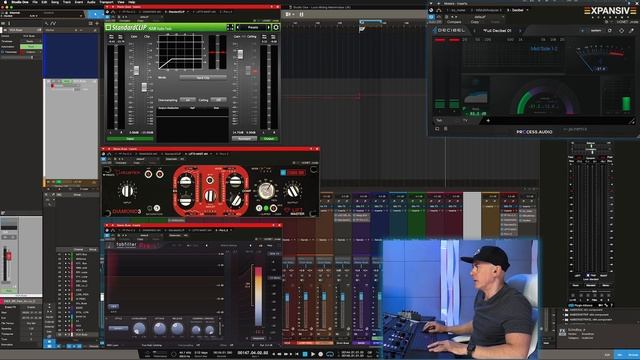Toggle the Decibel plugin power button
Screen dimensions: 640x360
[431, 17]
